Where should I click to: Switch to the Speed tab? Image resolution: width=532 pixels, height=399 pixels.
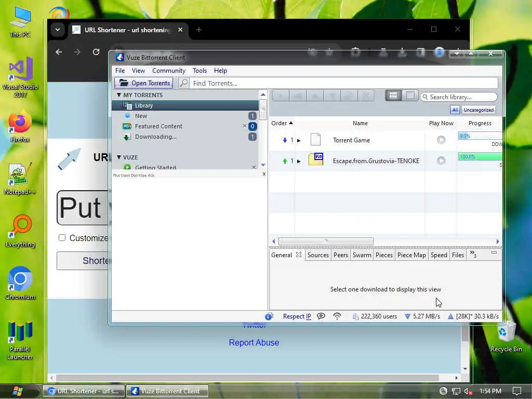coord(438,255)
